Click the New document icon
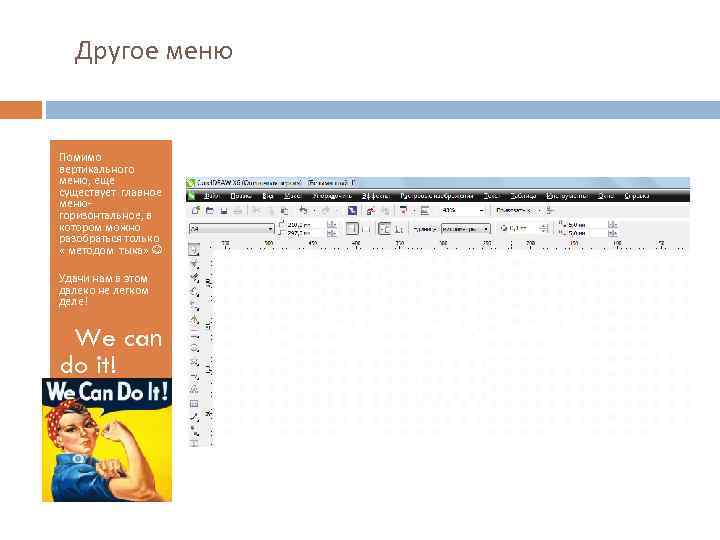 tap(196, 211)
